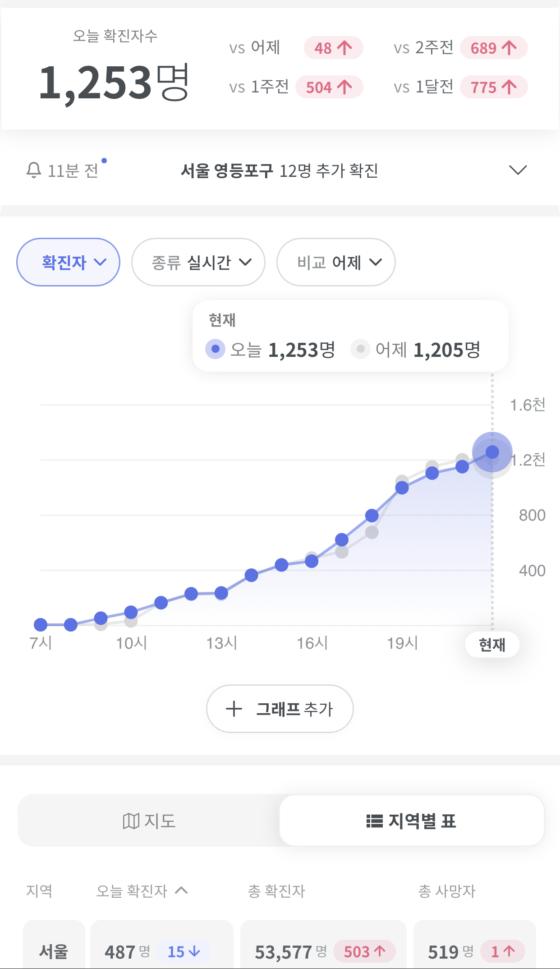Click the 서울 region row label
Screen dimensions: 560x969
click(54, 951)
